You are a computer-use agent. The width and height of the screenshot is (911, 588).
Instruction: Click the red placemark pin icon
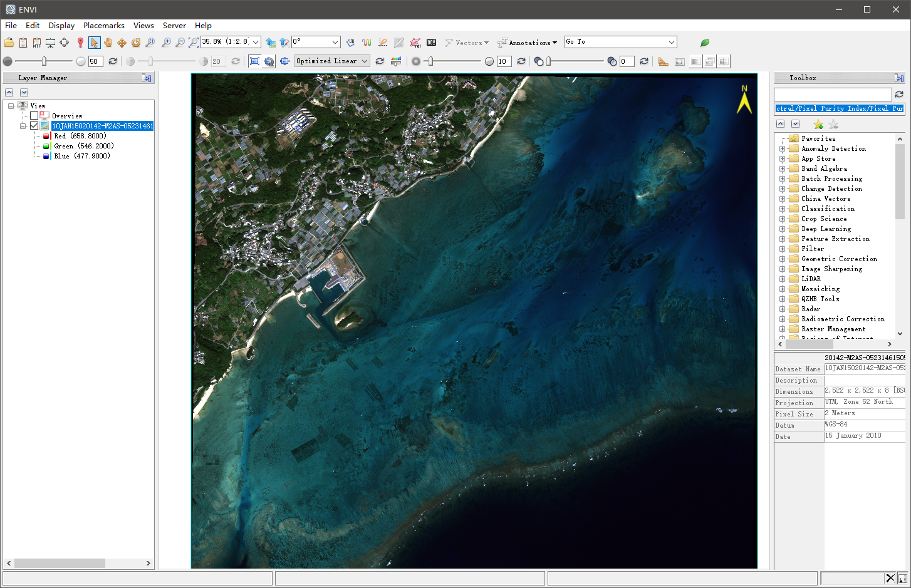pyautogui.click(x=80, y=43)
